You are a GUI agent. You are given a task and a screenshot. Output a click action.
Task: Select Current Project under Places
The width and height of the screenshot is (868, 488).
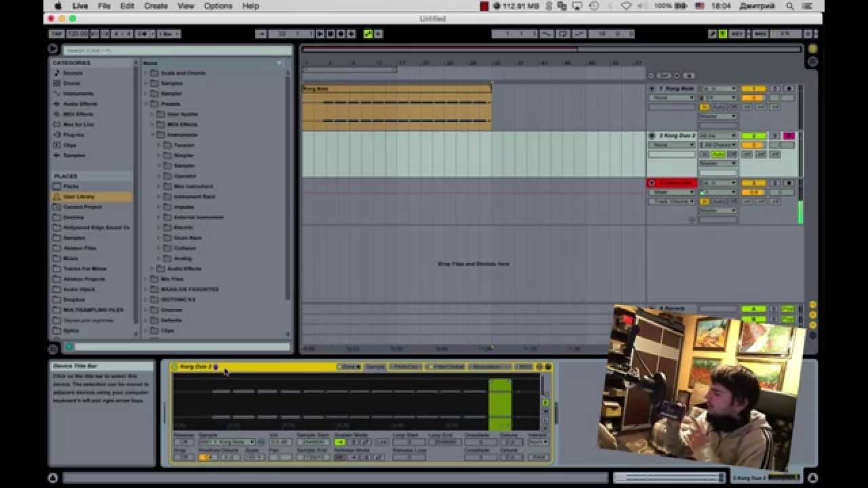point(82,207)
